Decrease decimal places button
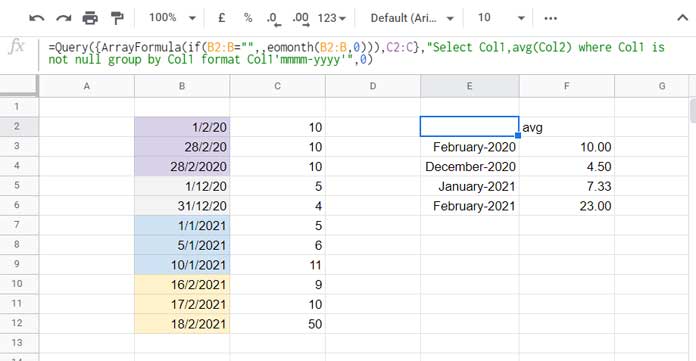 point(273,19)
